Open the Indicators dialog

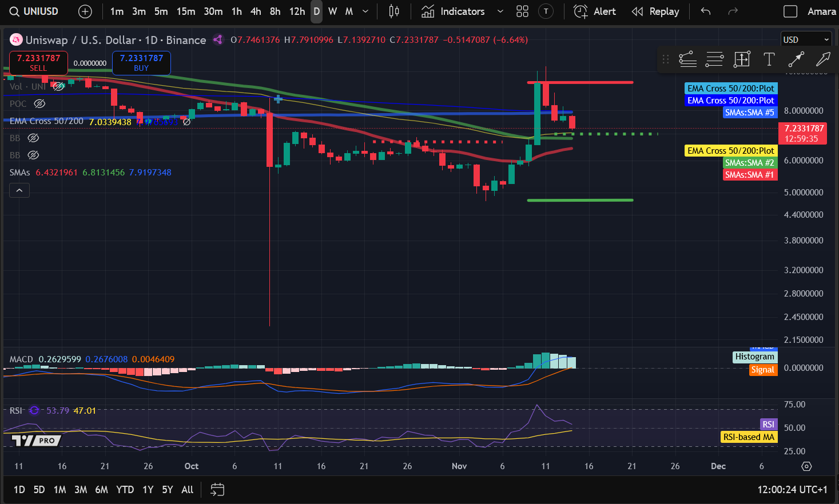pyautogui.click(x=453, y=11)
